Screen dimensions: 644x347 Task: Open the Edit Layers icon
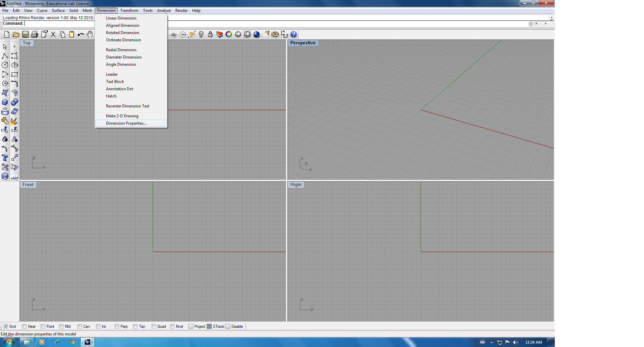click(x=220, y=34)
